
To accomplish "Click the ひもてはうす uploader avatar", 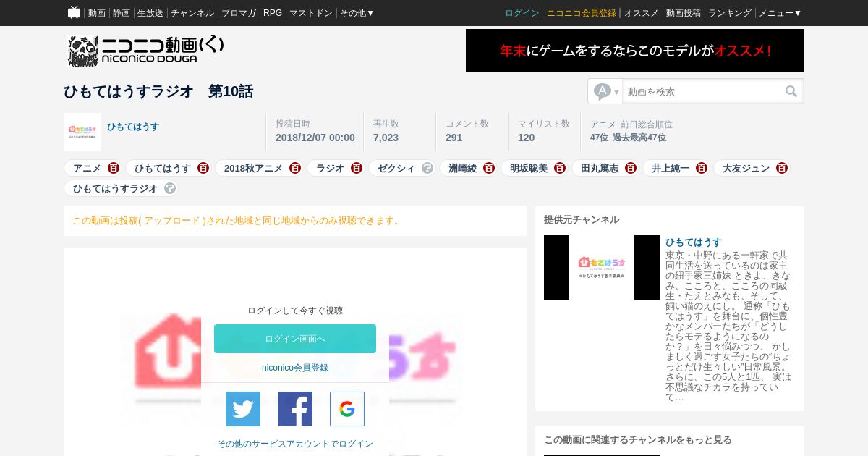I will click(x=82, y=132).
